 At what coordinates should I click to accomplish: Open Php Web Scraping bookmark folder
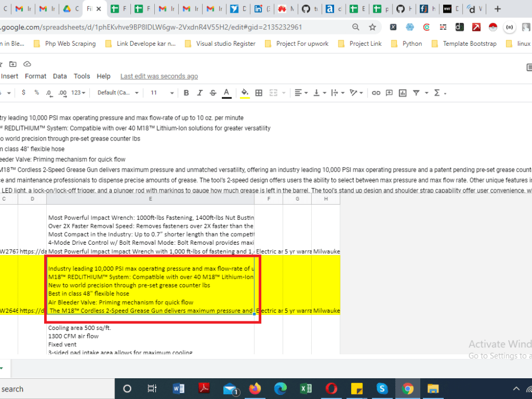(x=65, y=44)
